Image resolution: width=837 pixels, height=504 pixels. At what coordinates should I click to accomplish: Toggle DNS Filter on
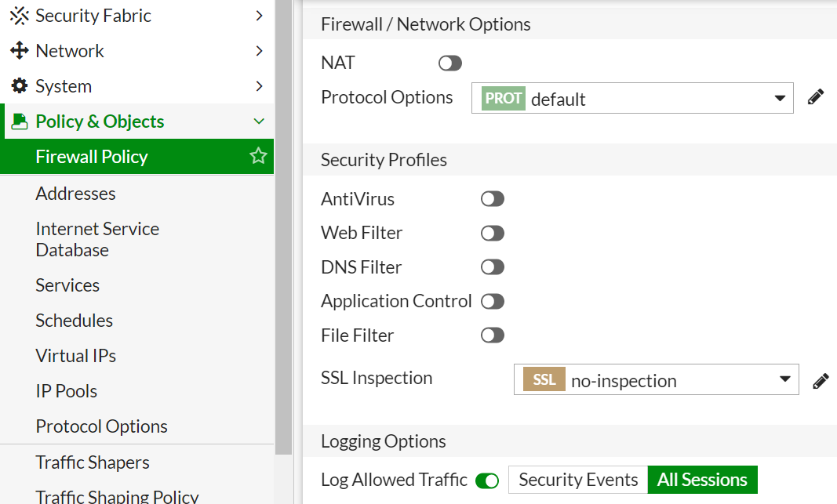pyautogui.click(x=493, y=267)
